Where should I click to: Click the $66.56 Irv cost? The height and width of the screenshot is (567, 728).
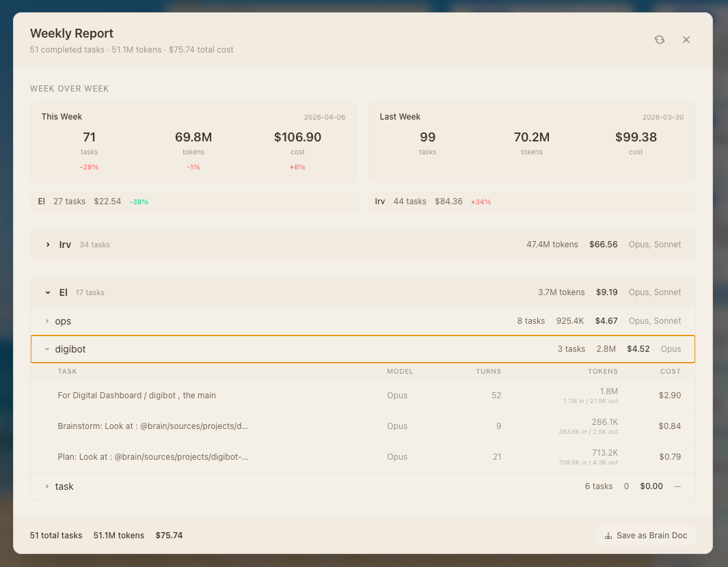603,245
